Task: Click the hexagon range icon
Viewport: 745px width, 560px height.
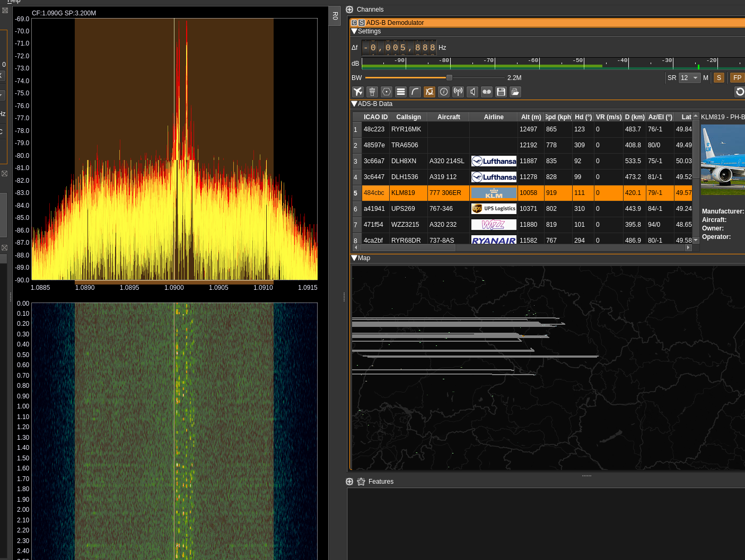Action: (x=387, y=92)
